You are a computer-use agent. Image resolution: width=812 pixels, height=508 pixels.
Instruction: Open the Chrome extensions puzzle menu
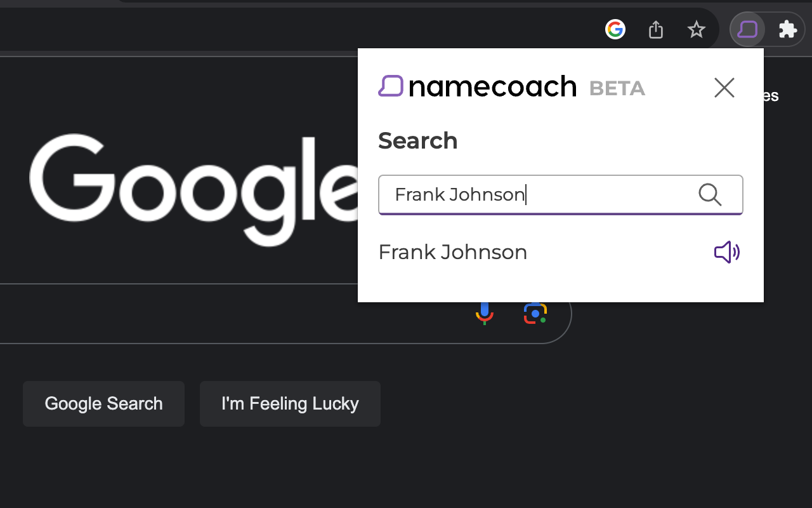pyautogui.click(x=788, y=29)
